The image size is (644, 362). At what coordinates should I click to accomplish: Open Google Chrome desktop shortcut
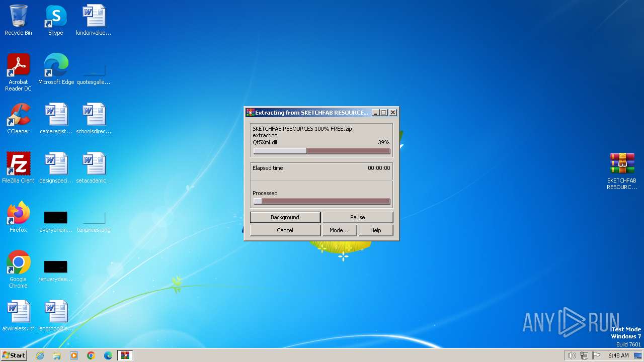(x=18, y=269)
